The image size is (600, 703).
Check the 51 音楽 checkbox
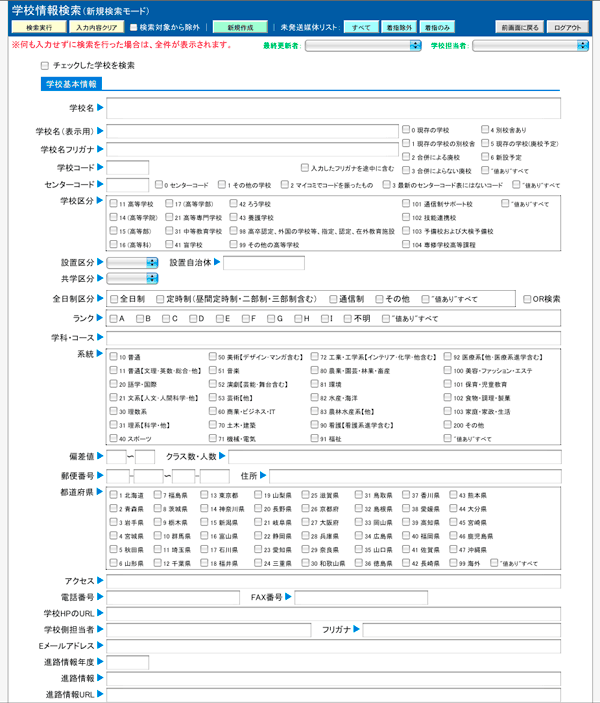tap(213, 370)
